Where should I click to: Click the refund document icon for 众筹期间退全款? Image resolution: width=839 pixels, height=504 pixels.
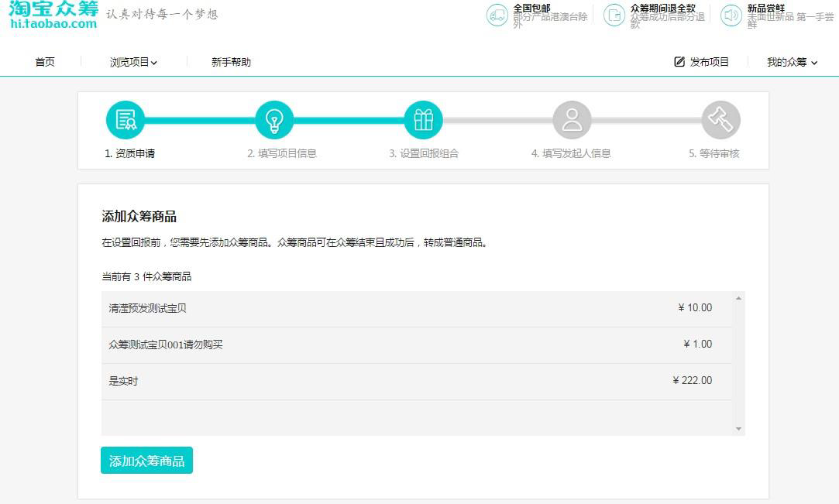614,15
